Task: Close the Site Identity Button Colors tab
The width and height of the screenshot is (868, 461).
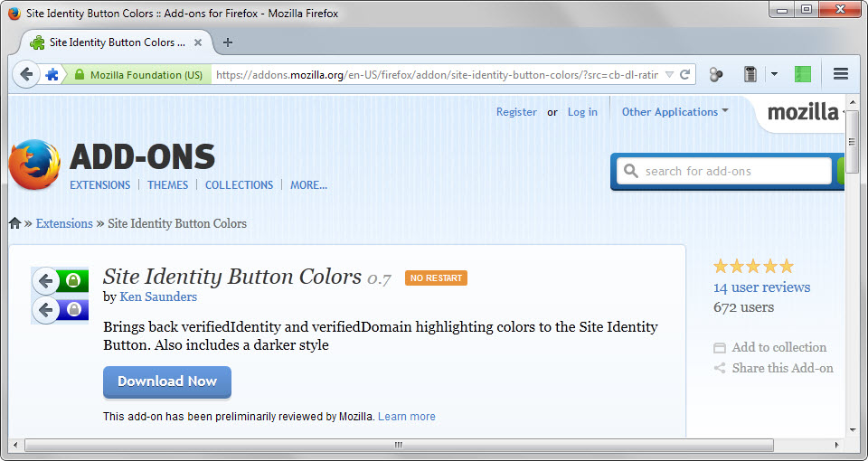Action: [x=198, y=42]
